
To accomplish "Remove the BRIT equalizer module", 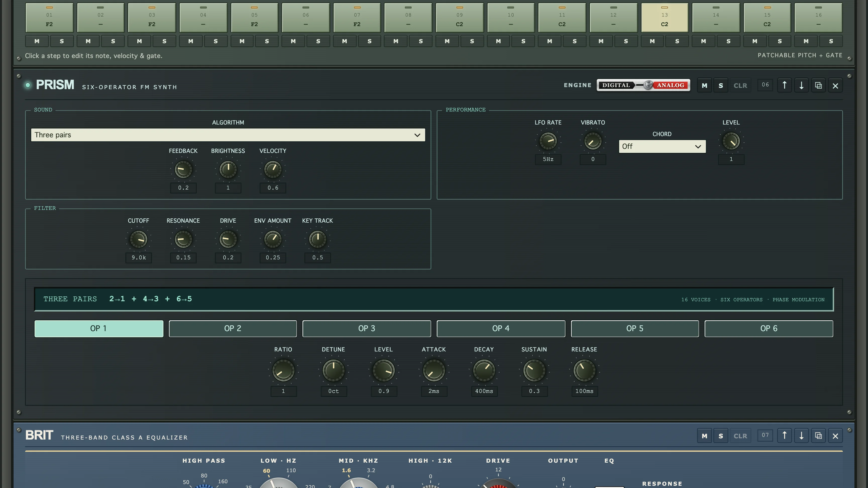I will [835, 436].
